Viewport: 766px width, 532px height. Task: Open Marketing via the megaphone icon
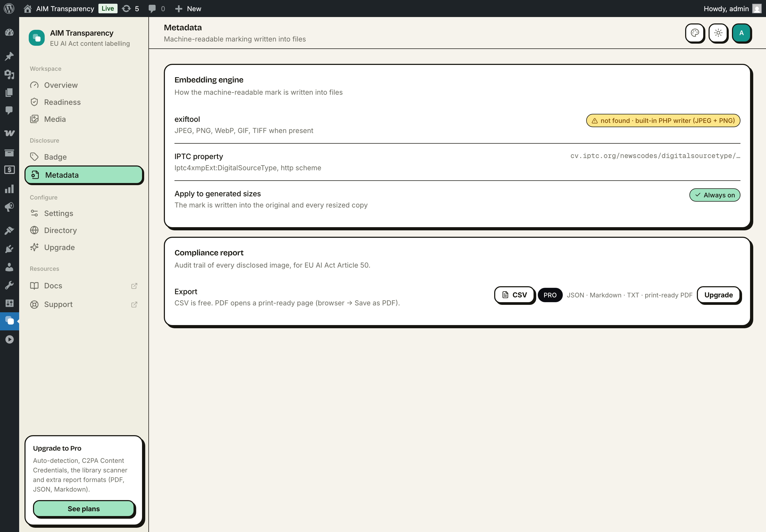click(9, 207)
